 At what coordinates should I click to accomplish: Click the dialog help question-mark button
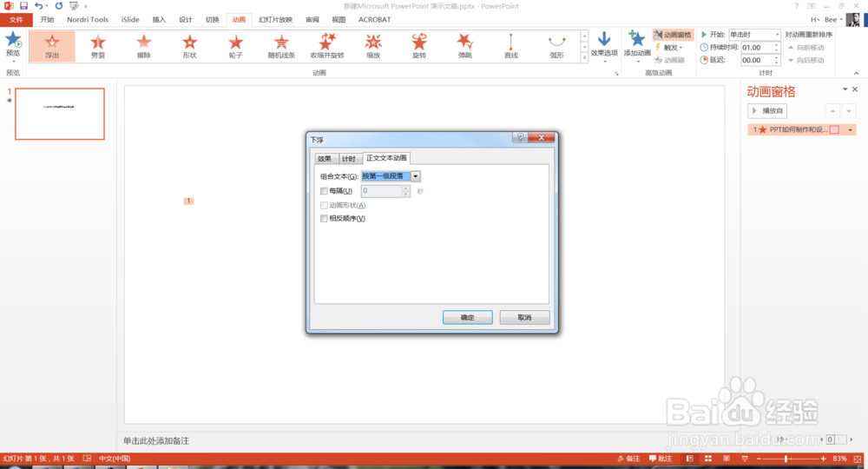(520, 137)
